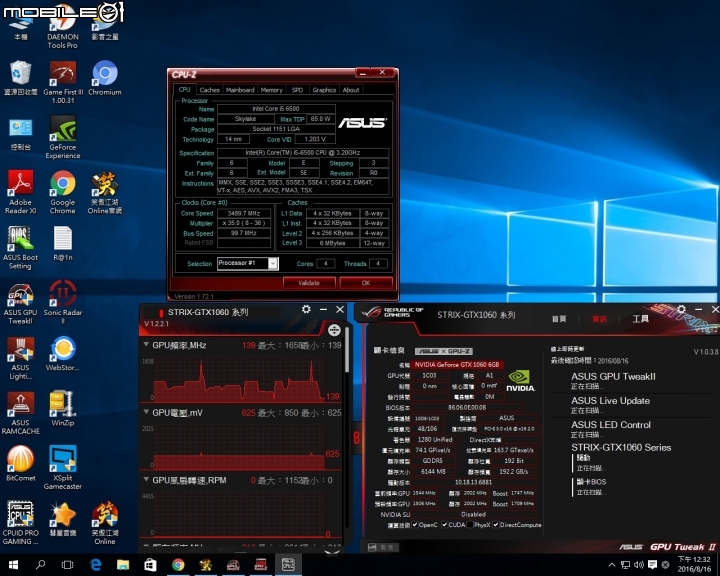720x576 pixels.
Task: Open the Graphics tab in CPU-Z
Action: click(324, 90)
